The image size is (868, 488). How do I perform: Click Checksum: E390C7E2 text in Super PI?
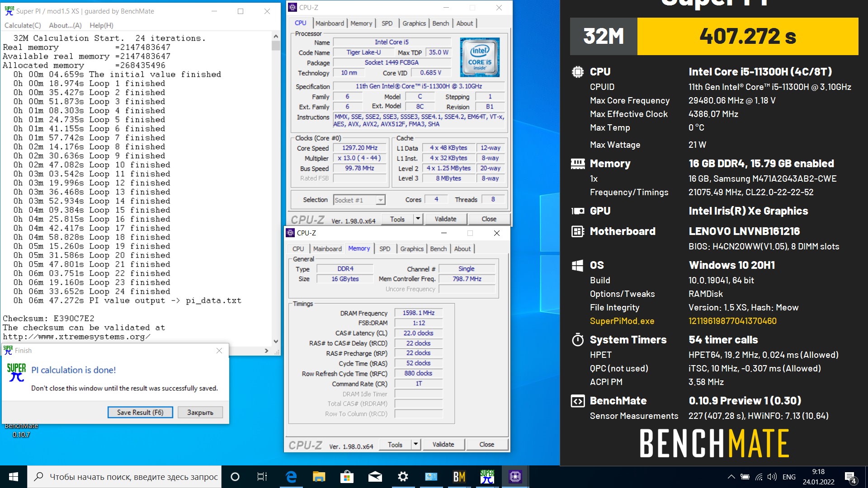click(48, 319)
